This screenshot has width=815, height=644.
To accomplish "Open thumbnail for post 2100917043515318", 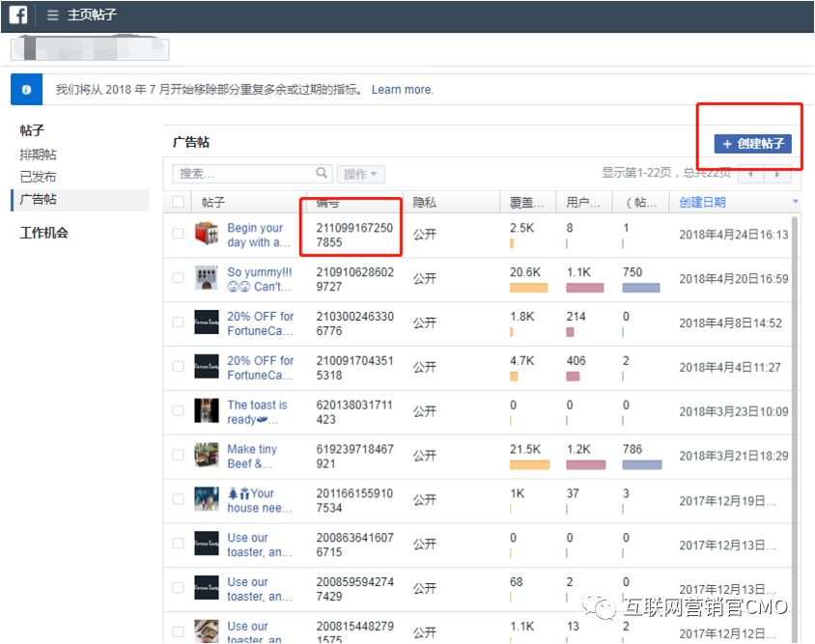I will pyautogui.click(x=207, y=367).
